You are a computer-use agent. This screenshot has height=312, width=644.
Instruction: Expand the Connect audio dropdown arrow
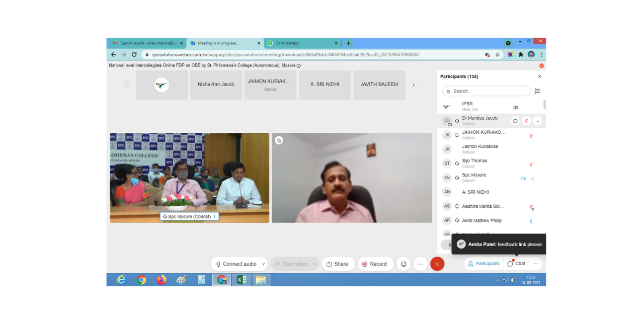[263, 264]
